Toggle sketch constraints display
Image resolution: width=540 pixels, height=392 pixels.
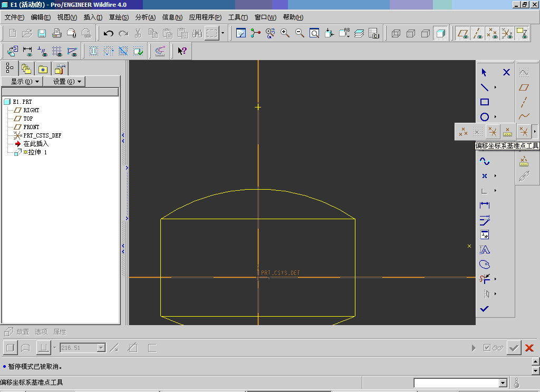pyautogui.click(x=42, y=51)
